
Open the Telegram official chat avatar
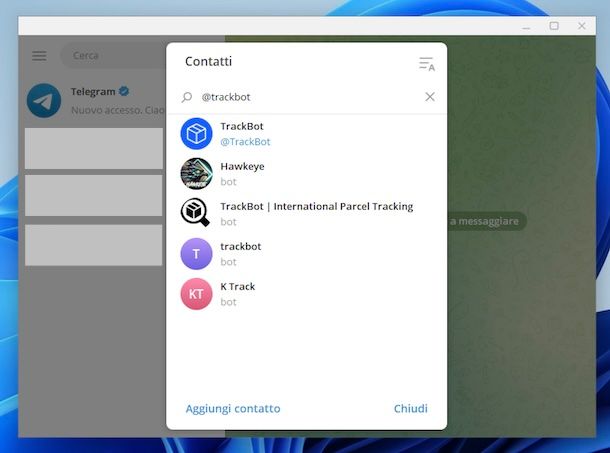[44, 100]
